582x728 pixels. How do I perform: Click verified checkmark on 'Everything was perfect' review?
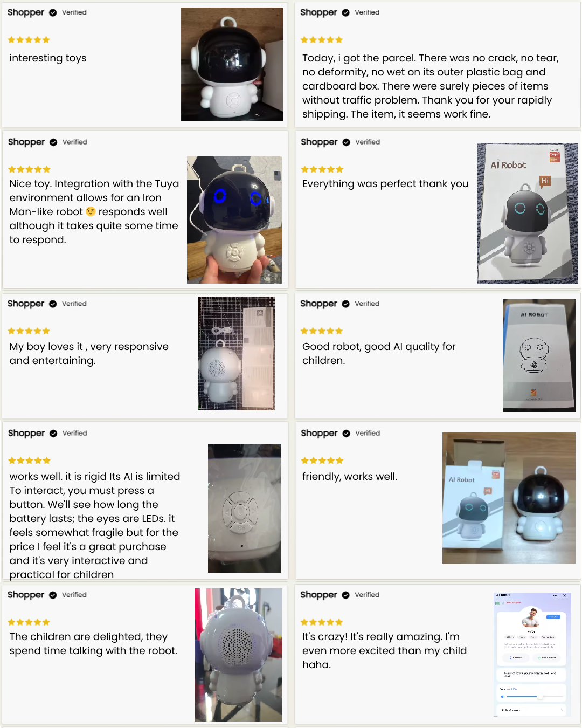click(x=346, y=142)
